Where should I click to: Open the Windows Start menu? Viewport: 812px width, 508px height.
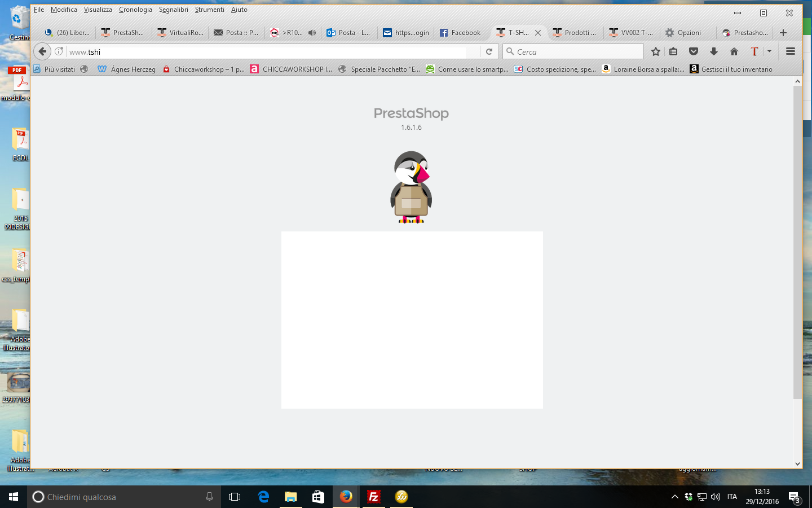pos(14,497)
